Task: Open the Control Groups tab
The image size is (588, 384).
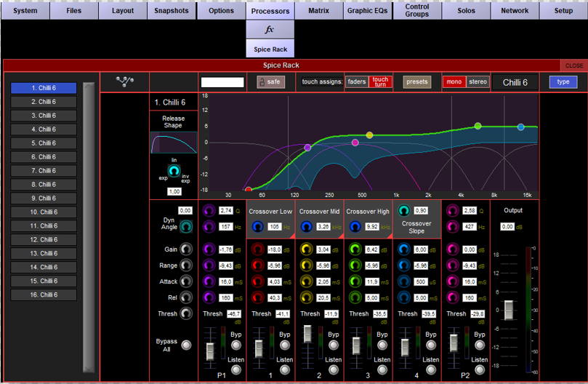Action: pyautogui.click(x=417, y=10)
